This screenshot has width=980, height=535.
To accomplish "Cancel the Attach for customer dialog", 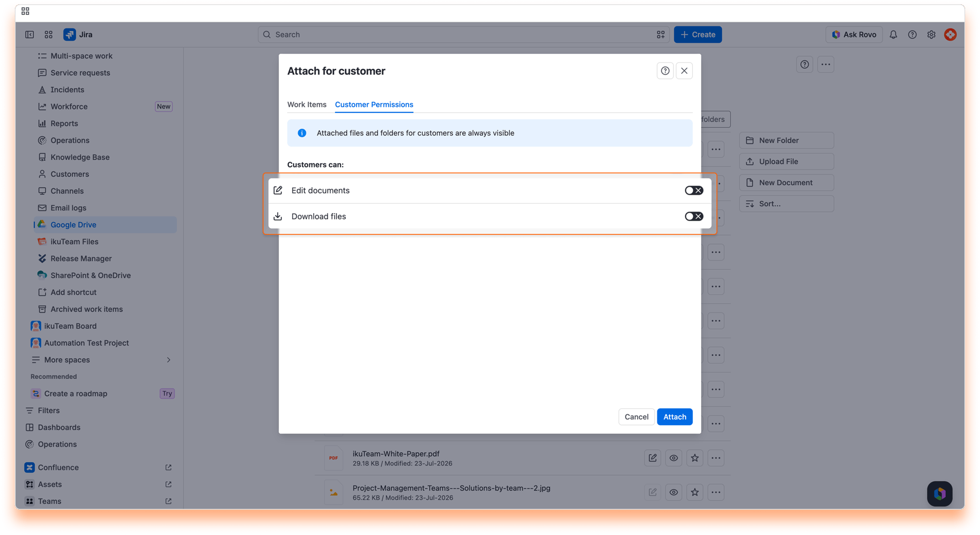I will 636,417.
